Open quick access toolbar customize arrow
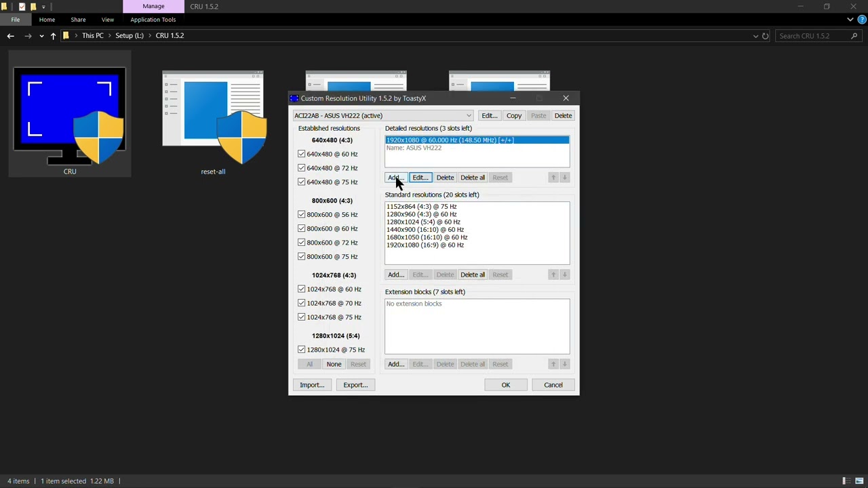The width and height of the screenshot is (868, 488). 43,7
